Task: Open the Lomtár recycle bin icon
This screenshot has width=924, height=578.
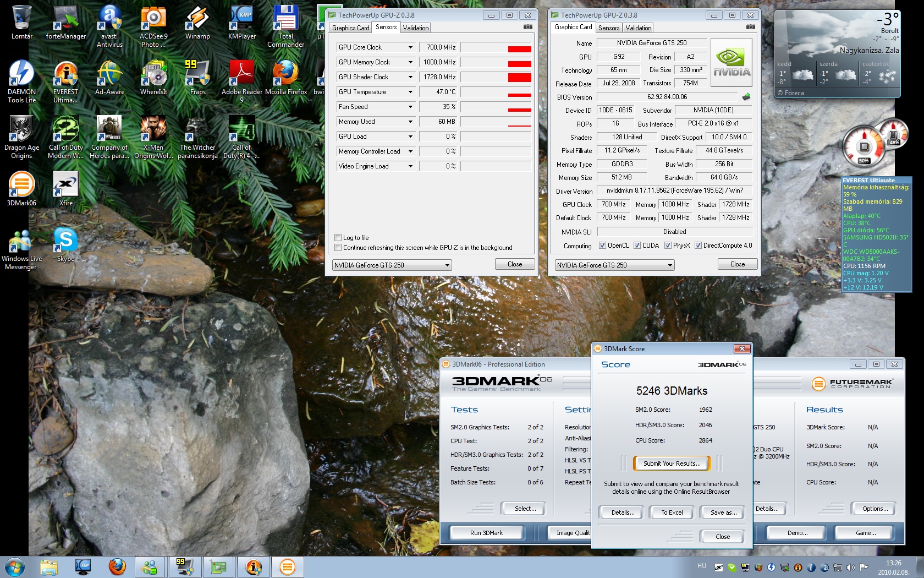Action: coord(22,23)
